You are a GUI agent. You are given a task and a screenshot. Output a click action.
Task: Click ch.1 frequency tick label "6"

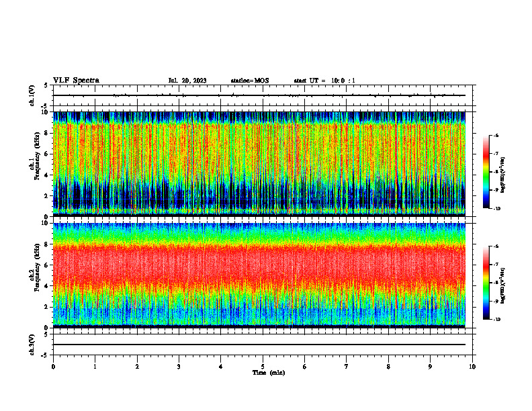point(46,154)
